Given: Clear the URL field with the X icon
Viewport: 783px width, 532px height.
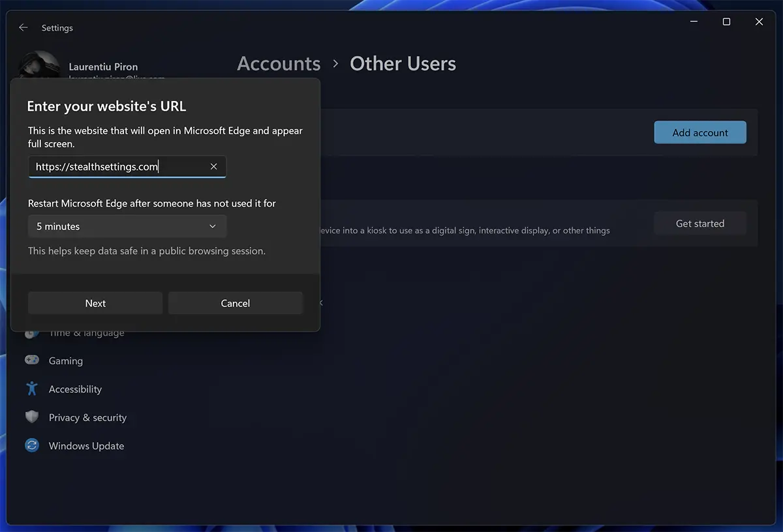Looking at the screenshot, I should click(213, 166).
